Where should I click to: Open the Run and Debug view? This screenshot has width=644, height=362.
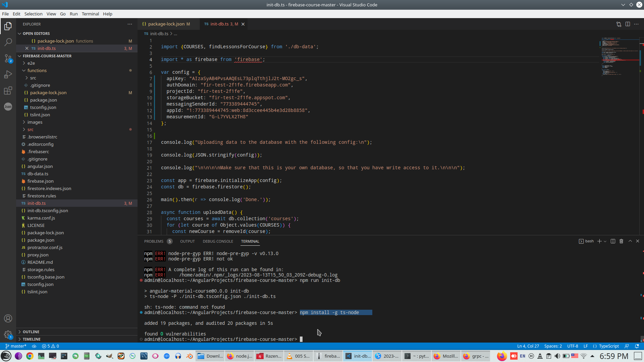pos(8,74)
